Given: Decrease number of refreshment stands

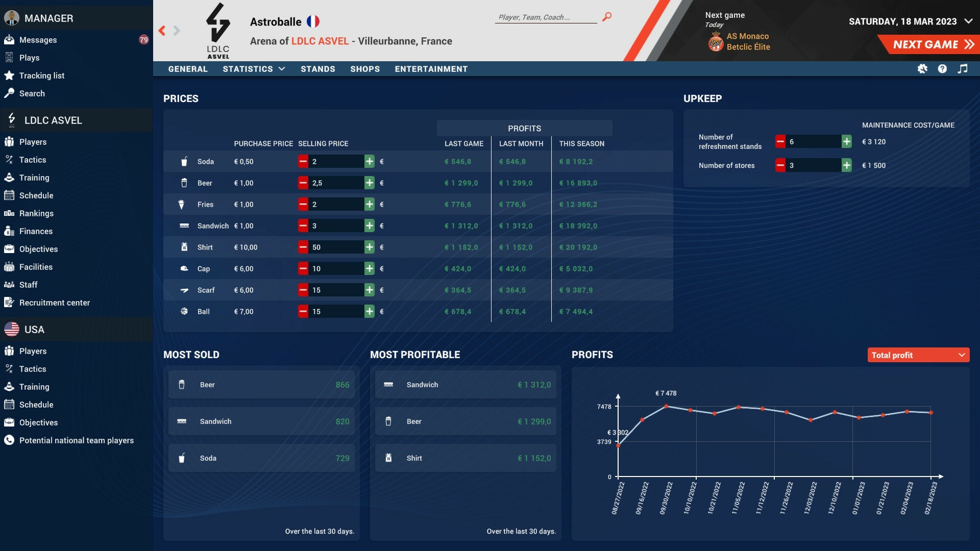Looking at the screenshot, I should pos(781,141).
